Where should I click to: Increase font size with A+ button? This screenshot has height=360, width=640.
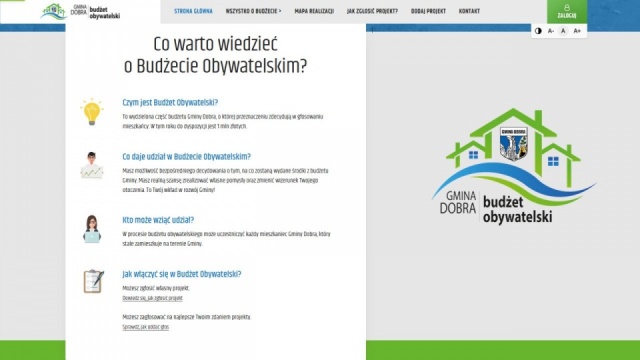pos(577,31)
